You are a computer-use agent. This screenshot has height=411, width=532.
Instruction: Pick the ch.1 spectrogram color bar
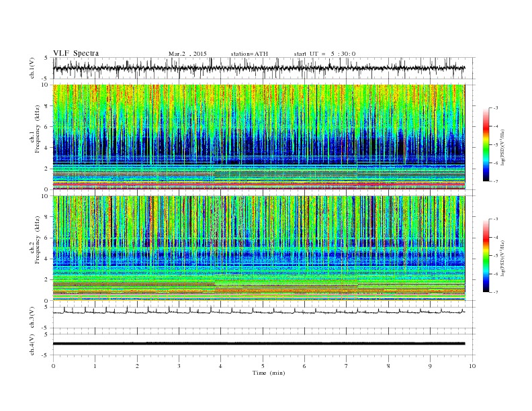[x=486, y=144]
